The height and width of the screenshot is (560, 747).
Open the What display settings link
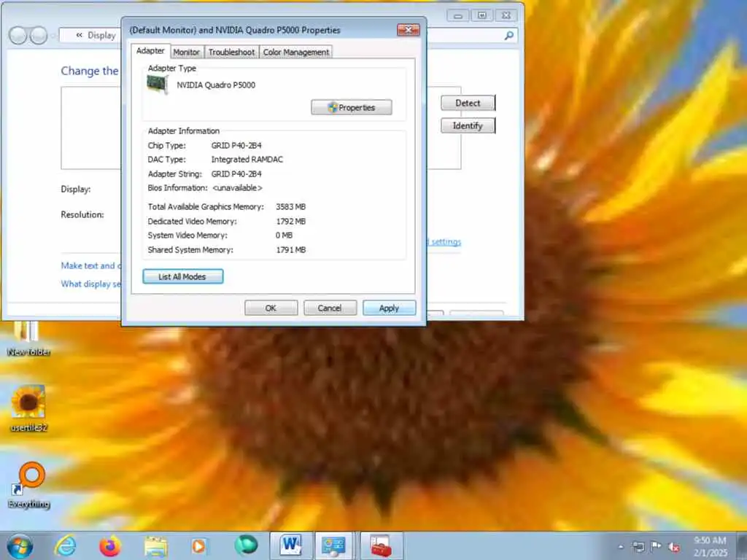(x=91, y=284)
